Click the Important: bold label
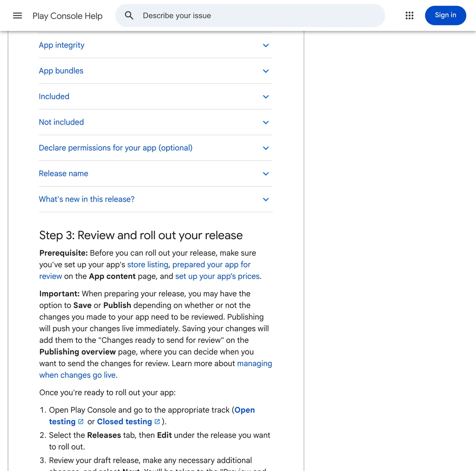The image size is (476, 471). click(x=59, y=294)
